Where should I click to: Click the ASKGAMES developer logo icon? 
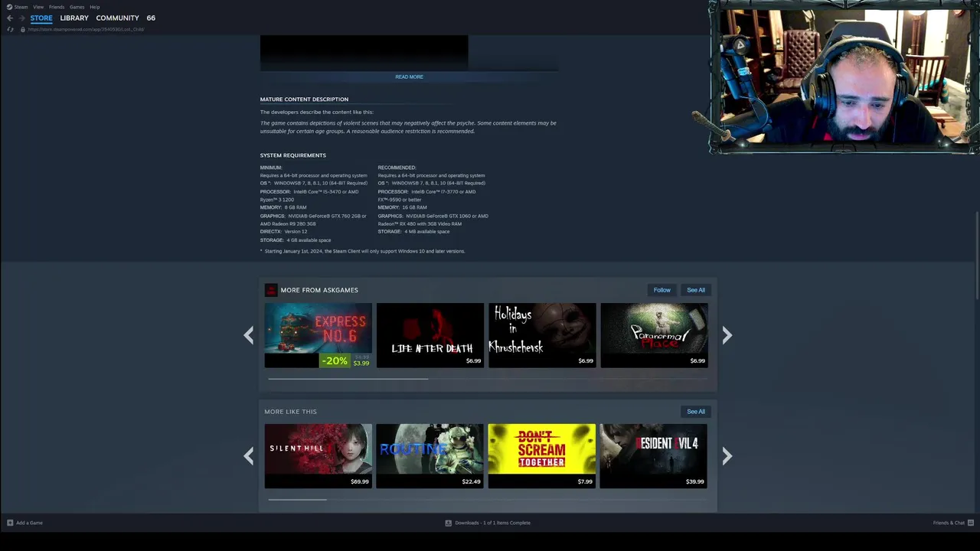pyautogui.click(x=270, y=290)
